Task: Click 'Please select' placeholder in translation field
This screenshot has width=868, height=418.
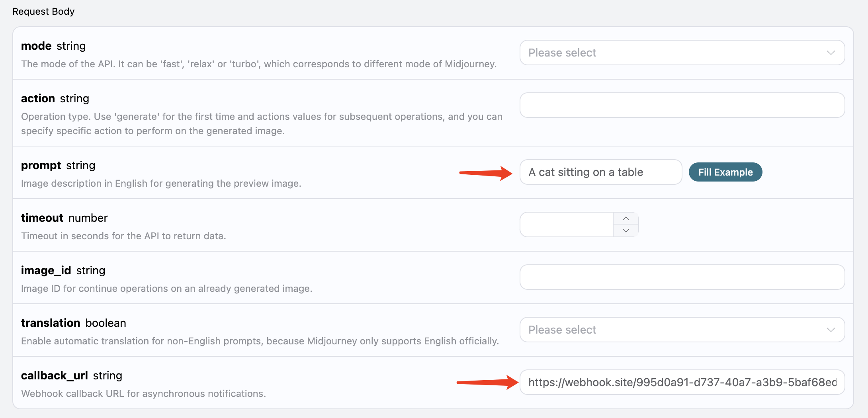Action: coord(562,330)
